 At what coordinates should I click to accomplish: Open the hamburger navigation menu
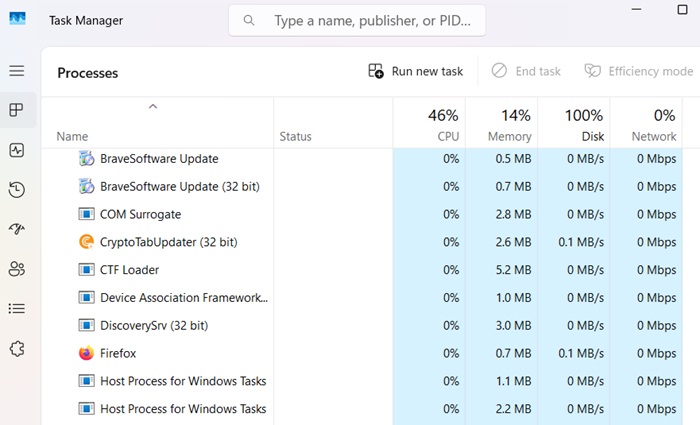click(17, 71)
